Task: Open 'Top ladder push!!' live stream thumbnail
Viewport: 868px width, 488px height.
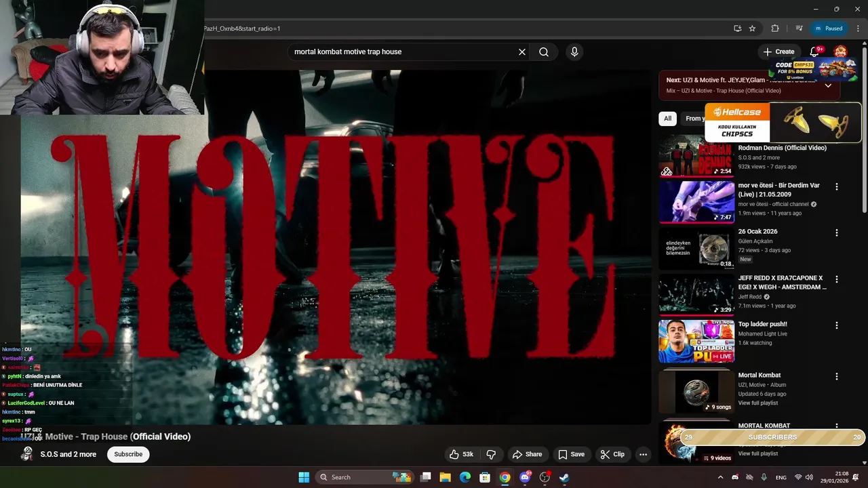Action: 696,342
